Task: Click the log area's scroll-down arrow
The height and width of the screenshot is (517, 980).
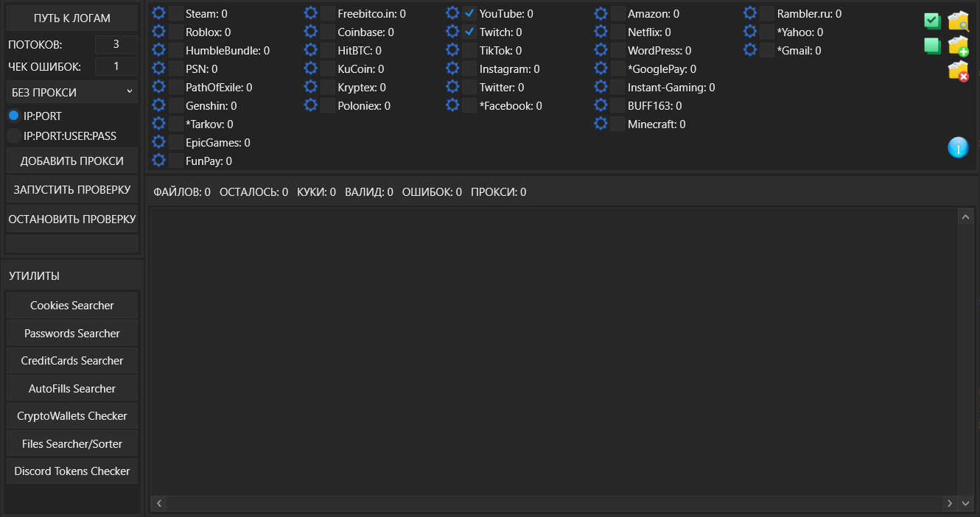Action: [x=966, y=503]
